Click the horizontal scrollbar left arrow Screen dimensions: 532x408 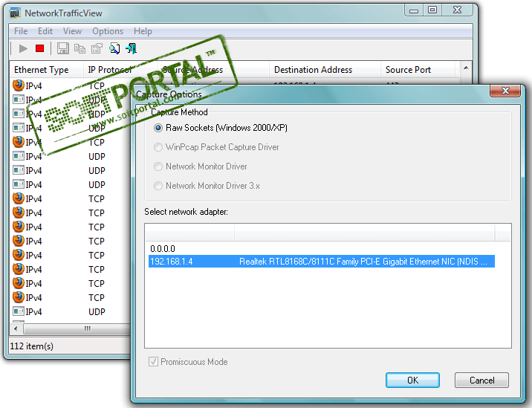tap(16, 328)
